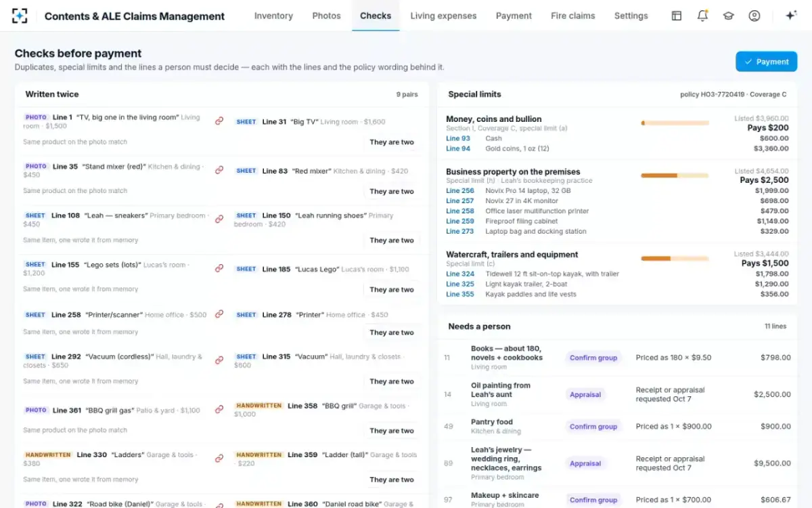Image resolution: width=812 pixels, height=508 pixels.
Task: Open Line 325 kayak trailer link
Action: pos(460,284)
